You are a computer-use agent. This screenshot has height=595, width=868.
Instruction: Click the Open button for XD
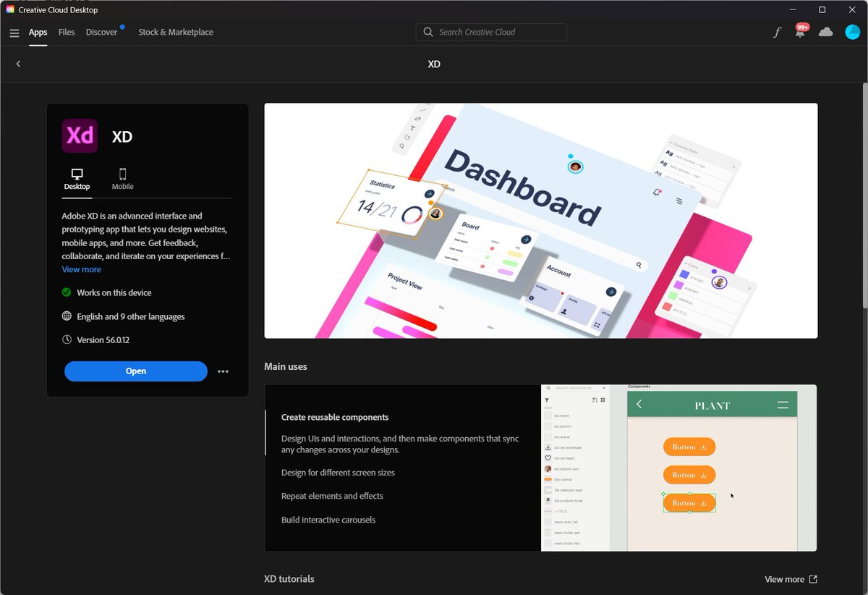tap(136, 371)
